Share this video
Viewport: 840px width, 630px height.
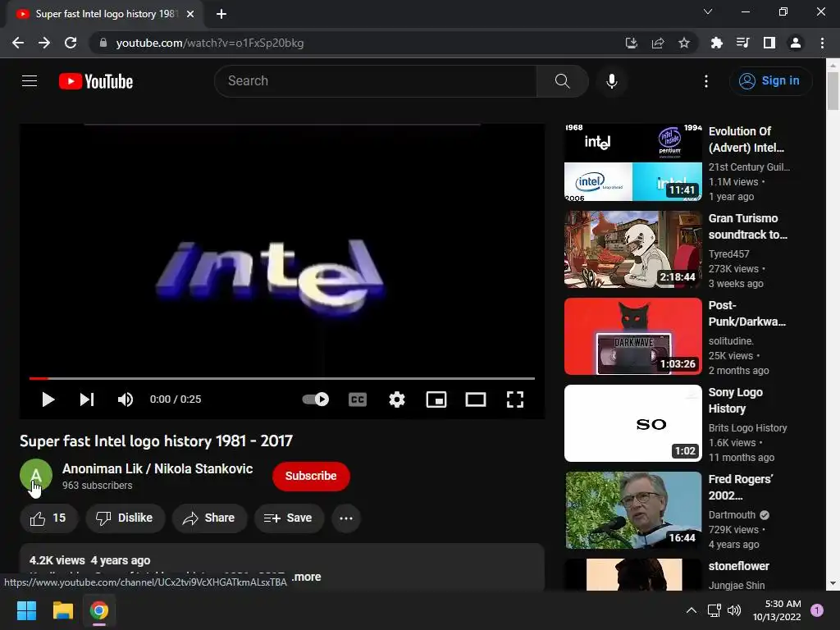coord(209,518)
